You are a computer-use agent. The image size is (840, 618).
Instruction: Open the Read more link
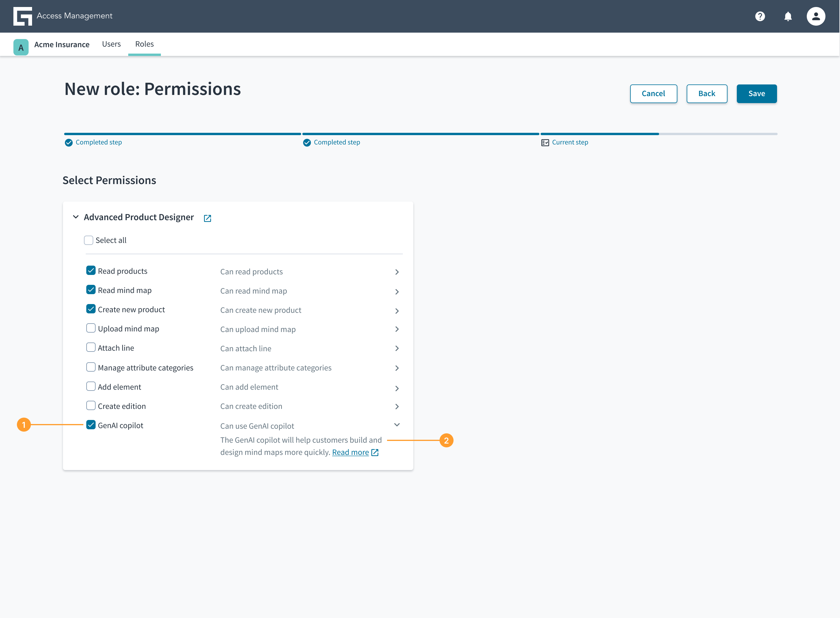(350, 452)
